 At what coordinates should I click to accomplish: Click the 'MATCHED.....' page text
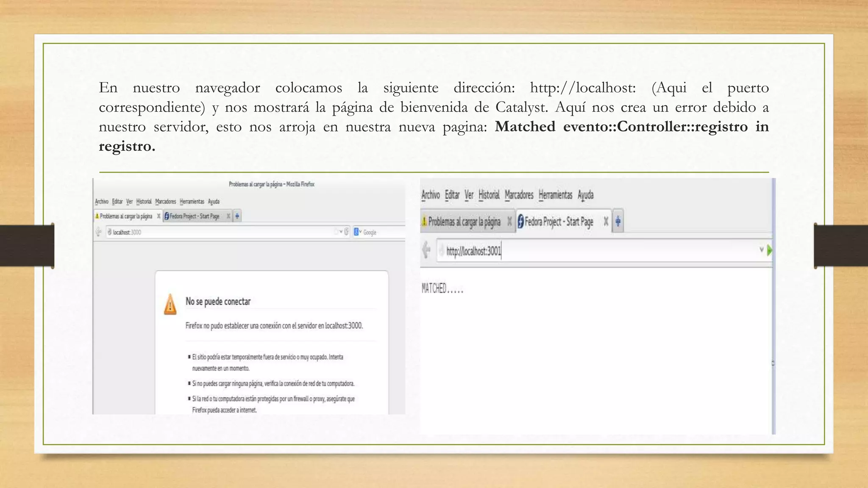[442, 288]
